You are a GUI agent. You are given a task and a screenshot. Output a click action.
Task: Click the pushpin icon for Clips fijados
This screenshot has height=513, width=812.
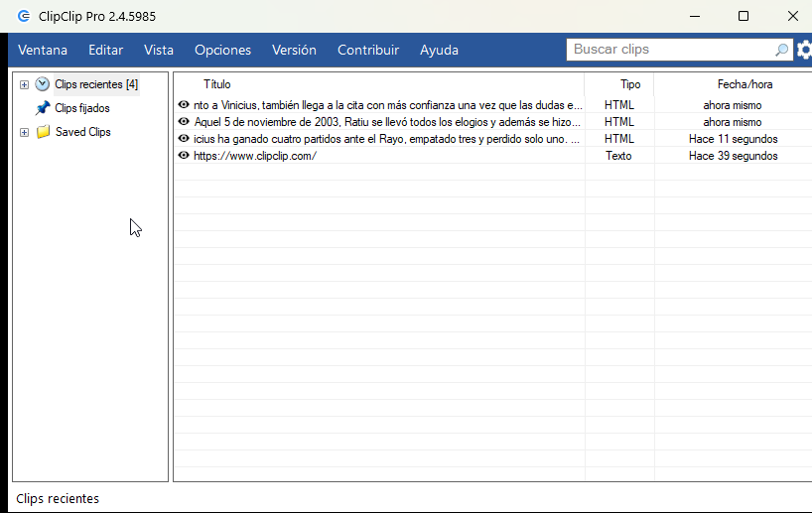point(43,108)
